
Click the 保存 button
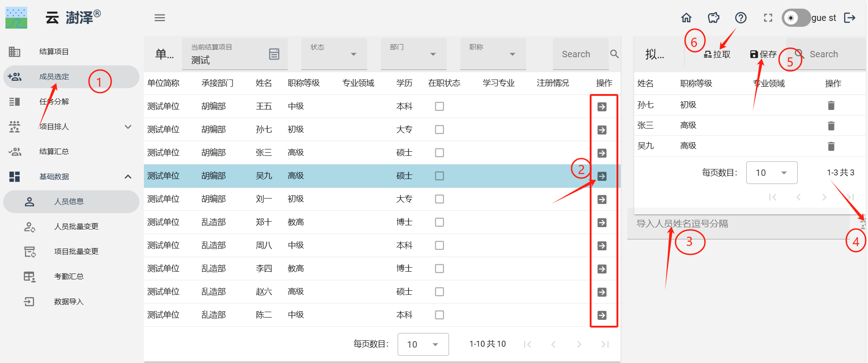click(x=763, y=55)
